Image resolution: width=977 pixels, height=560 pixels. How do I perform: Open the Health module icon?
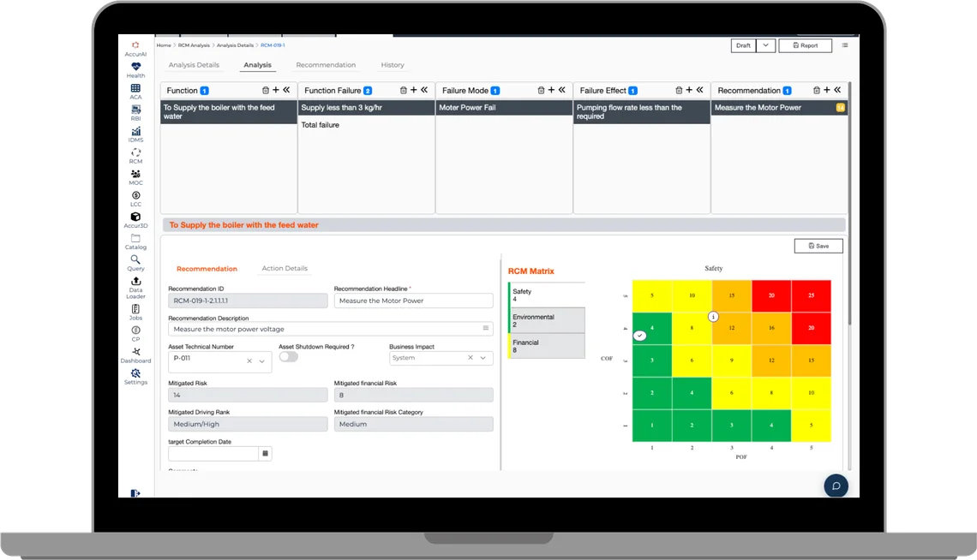(135, 67)
